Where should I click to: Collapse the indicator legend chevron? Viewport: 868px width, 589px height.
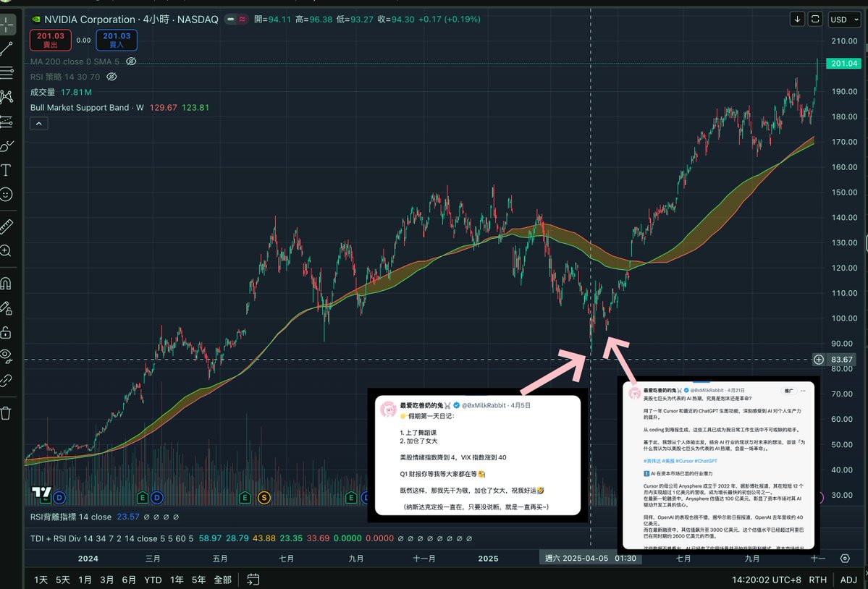pos(39,123)
